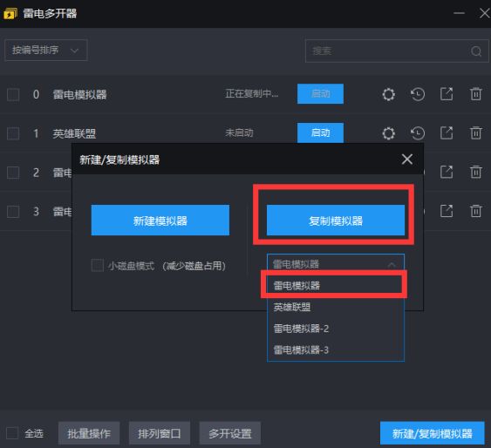Open 按编号排序 sort dropdown

[46, 50]
